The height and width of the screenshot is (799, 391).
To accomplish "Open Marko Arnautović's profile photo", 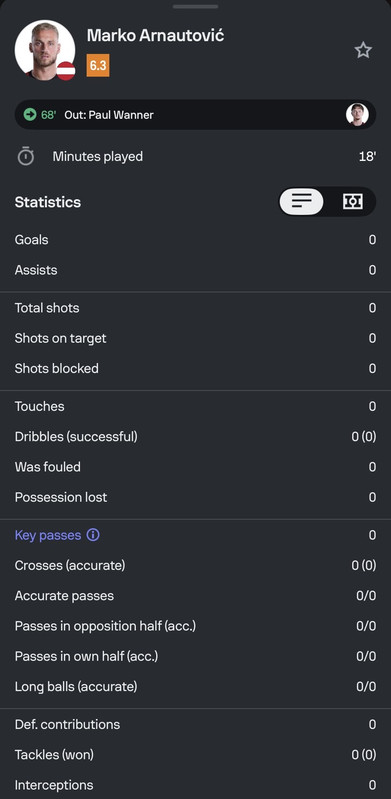I will tap(45, 50).
